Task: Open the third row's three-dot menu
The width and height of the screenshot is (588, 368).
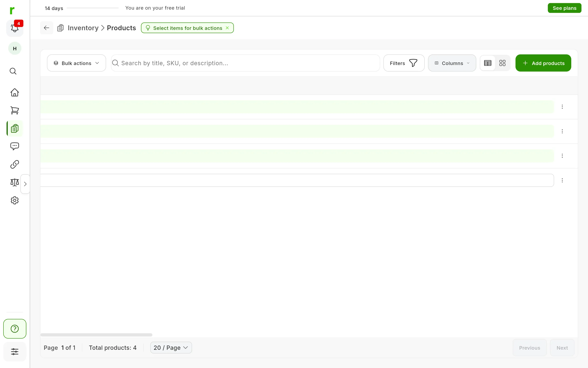Action: click(562, 156)
